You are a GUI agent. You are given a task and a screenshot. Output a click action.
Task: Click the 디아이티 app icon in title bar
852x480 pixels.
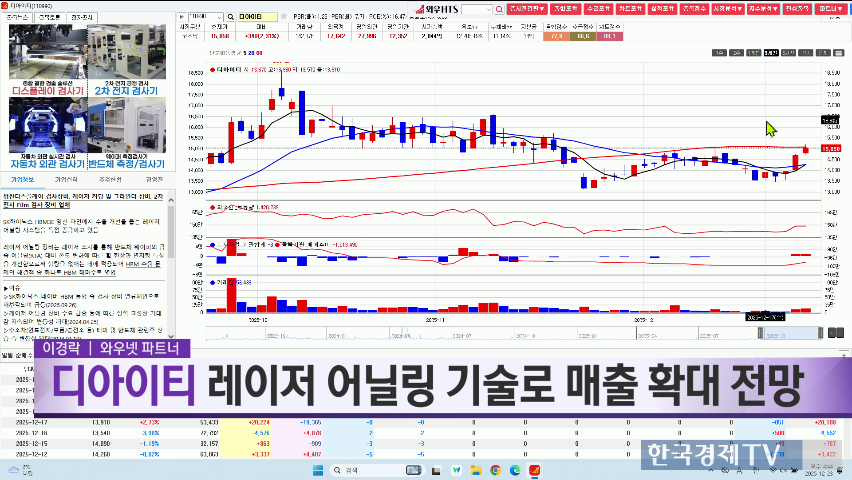coord(7,5)
